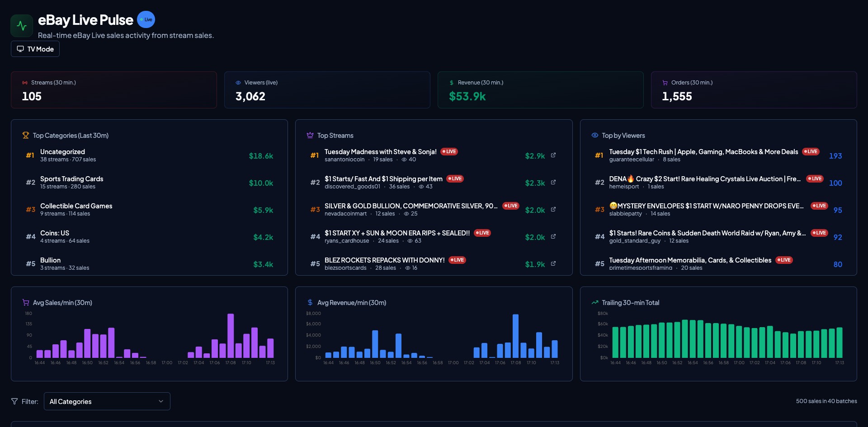Select Sports Trading Cards category
Image resolution: width=868 pixels, height=427 pixels.
click(149, 183)
